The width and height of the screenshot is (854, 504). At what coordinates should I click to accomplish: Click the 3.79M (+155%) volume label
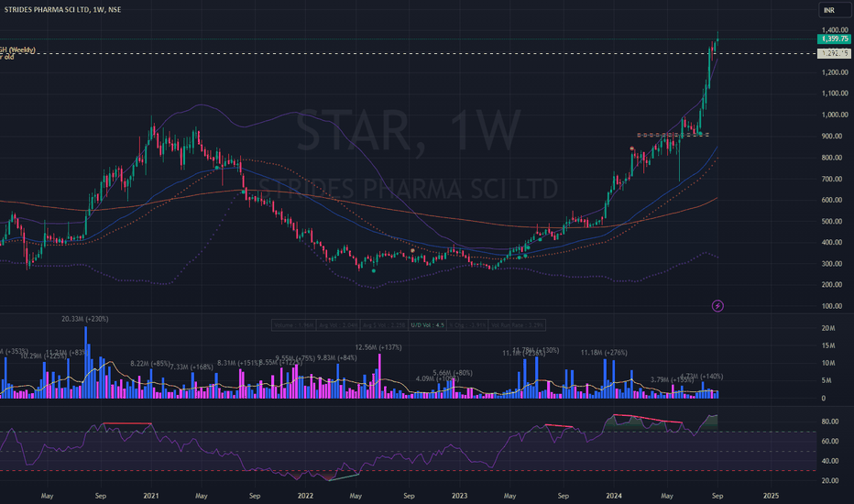pos(672,379)
